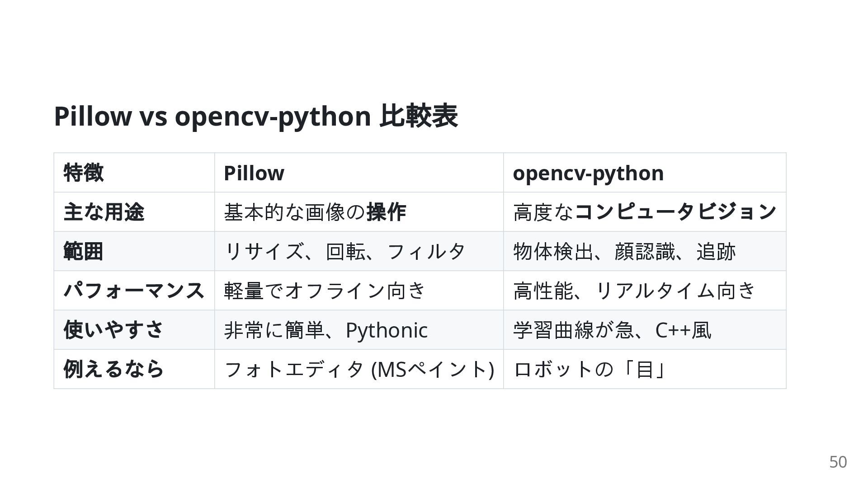This screenshot has width=868, height=488.
Task: Select the 'opencv-python' column header
Action: (x=588, y=173)
